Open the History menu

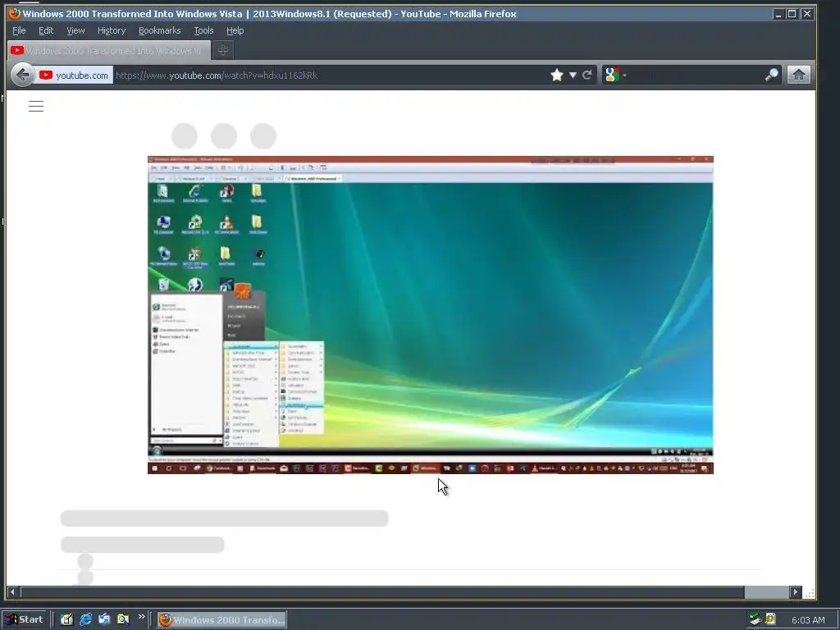[x=112, y=30]
